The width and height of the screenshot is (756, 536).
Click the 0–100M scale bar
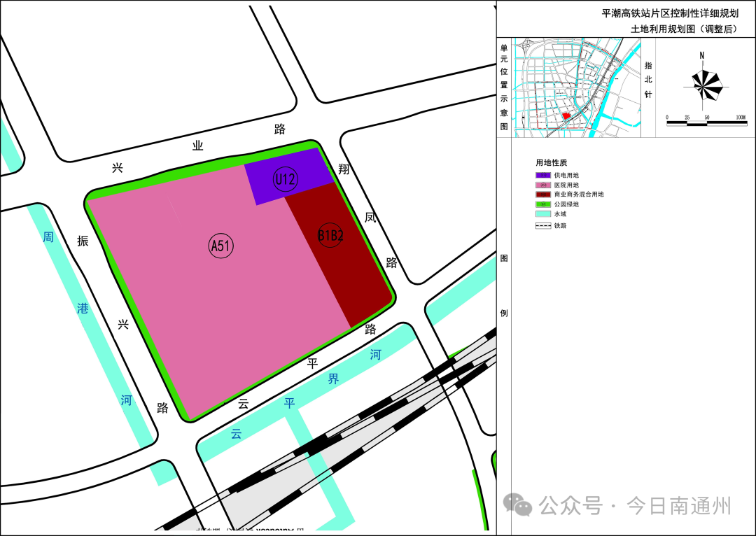(706, 123)
